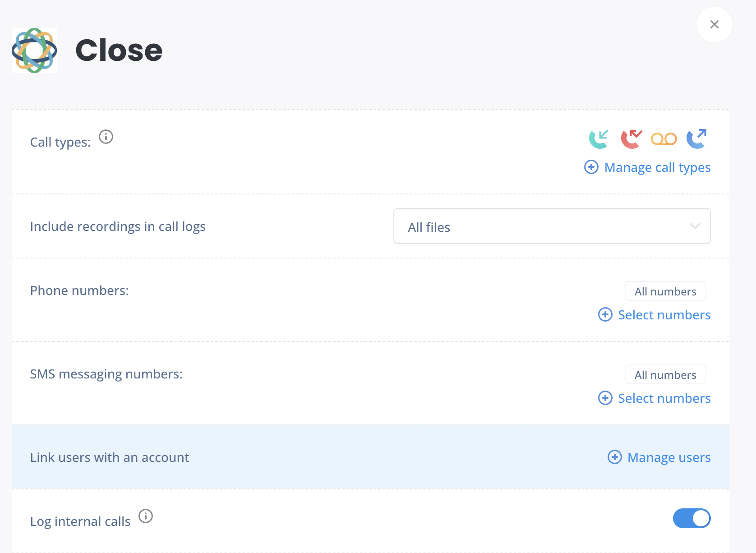Click the missed call type icon
Viewport: 756px width, 553px height.
click(631, 139)
